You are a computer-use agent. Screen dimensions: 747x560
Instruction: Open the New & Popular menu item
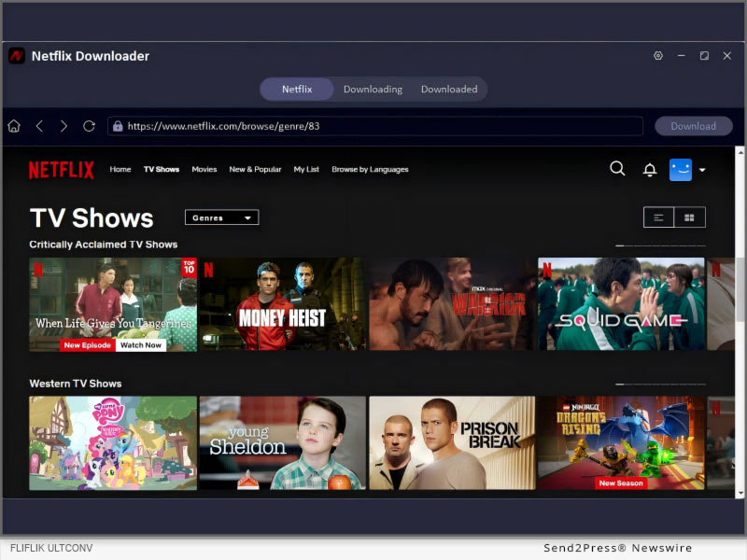[255, 169]
